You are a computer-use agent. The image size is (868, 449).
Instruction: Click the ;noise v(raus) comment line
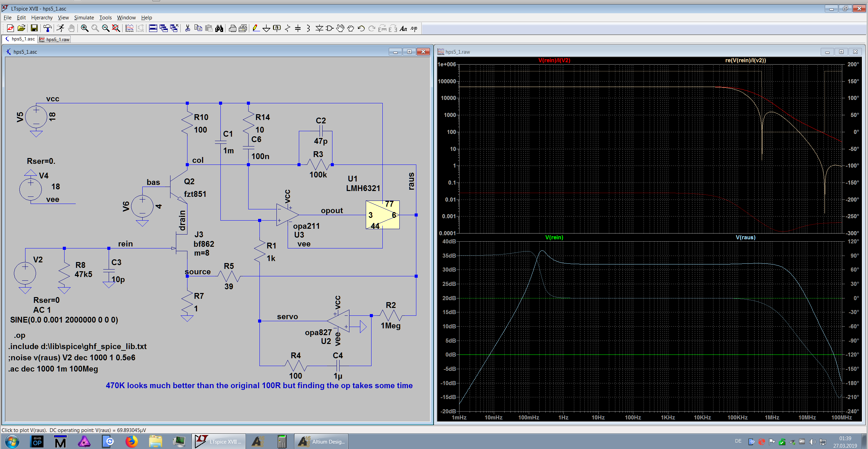(72, 358)
